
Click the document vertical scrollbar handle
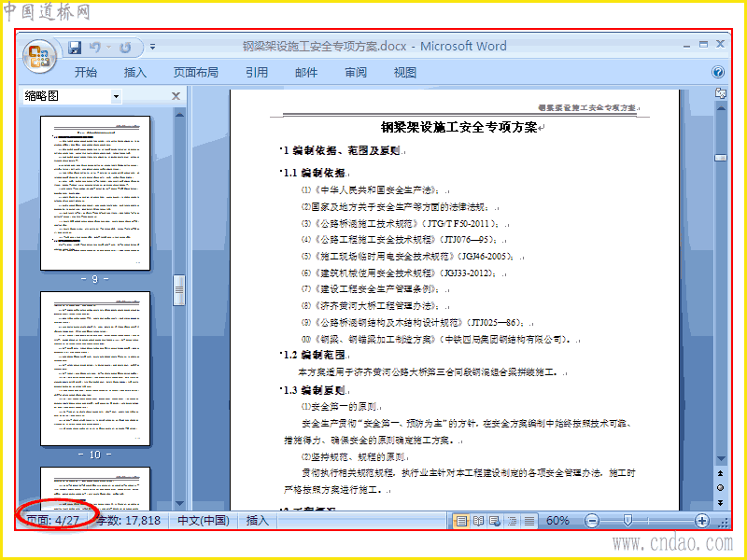721,158
